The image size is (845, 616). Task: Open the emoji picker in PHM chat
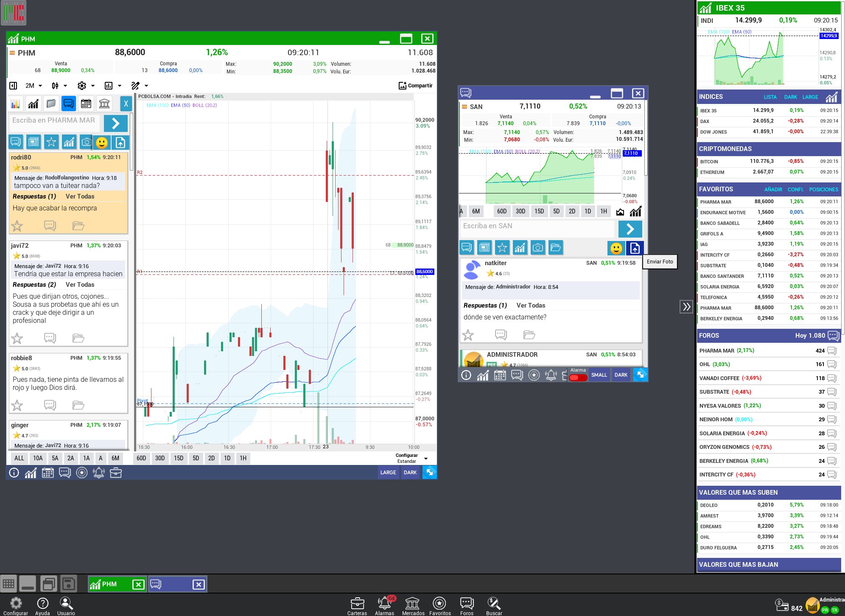pos(102,143)
